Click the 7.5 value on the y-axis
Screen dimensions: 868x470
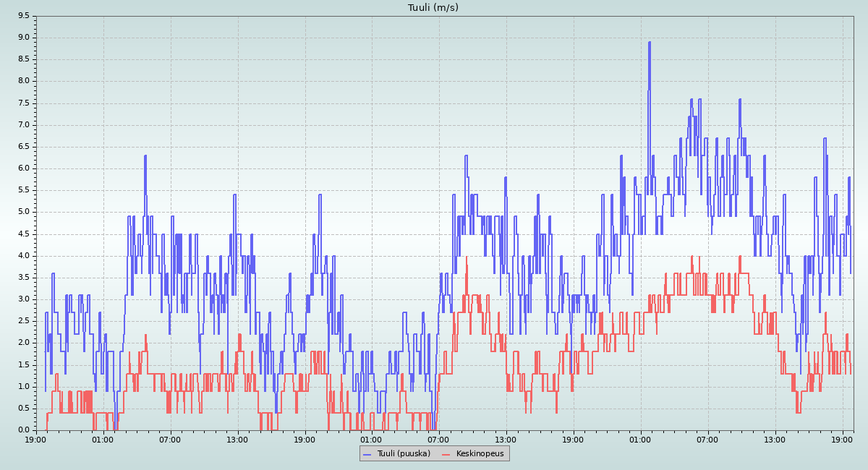[x=23, y=103]
